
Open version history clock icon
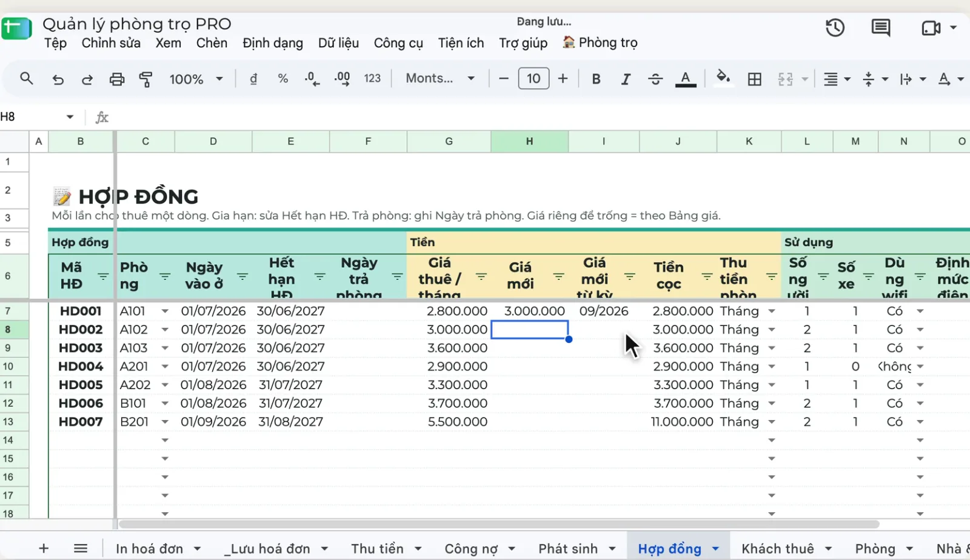coord(835,27)
